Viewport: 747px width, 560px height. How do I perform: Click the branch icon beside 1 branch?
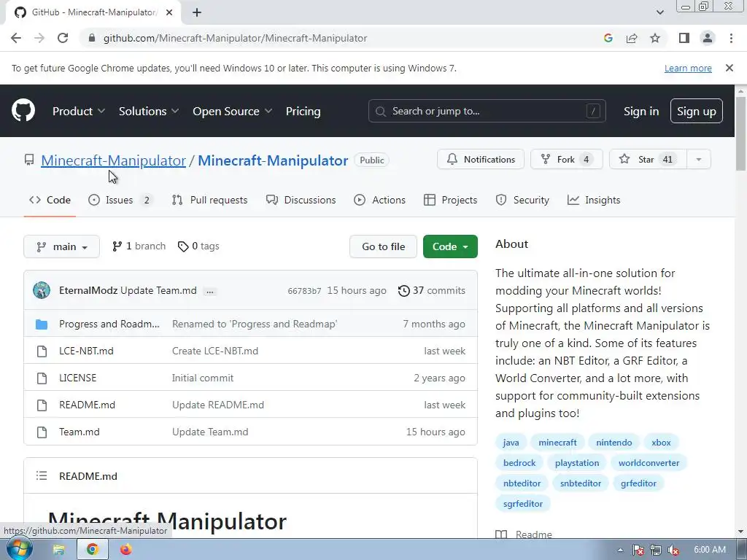[x=117, y=246]
